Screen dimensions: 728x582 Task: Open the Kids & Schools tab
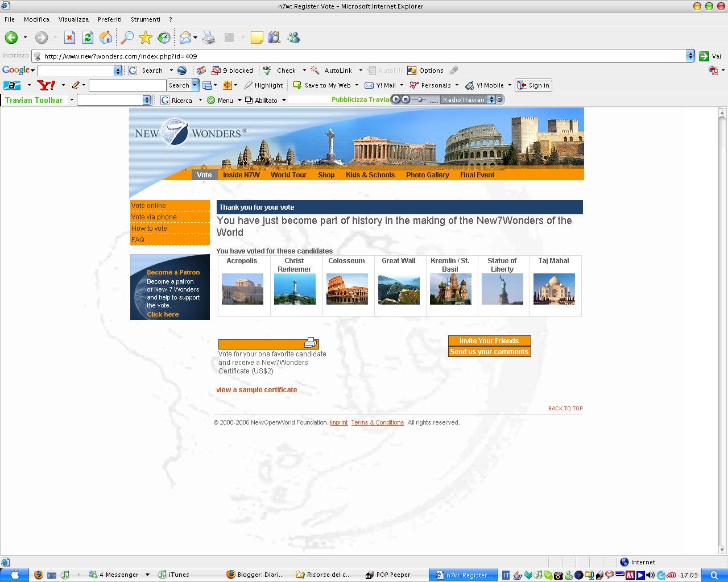point(370,175)
